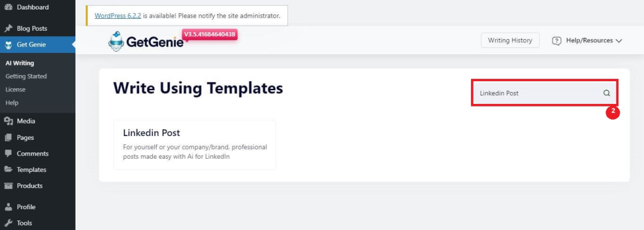Expand the Help/Resources dropdown chevron

(619, 41)
